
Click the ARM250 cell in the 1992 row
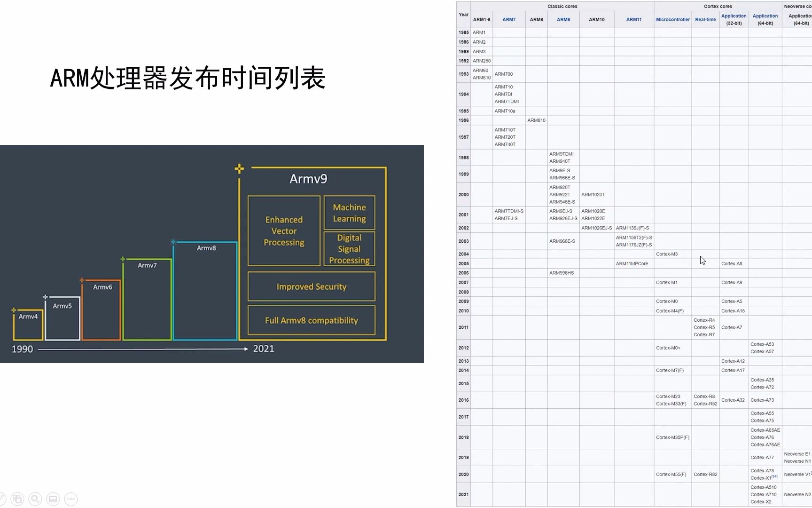(x=482, y=61)
